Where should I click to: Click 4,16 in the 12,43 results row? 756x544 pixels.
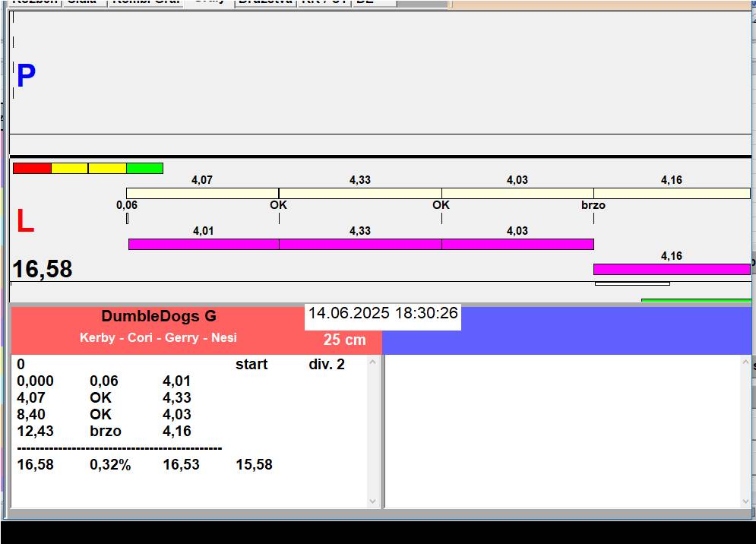pos(176,431)
